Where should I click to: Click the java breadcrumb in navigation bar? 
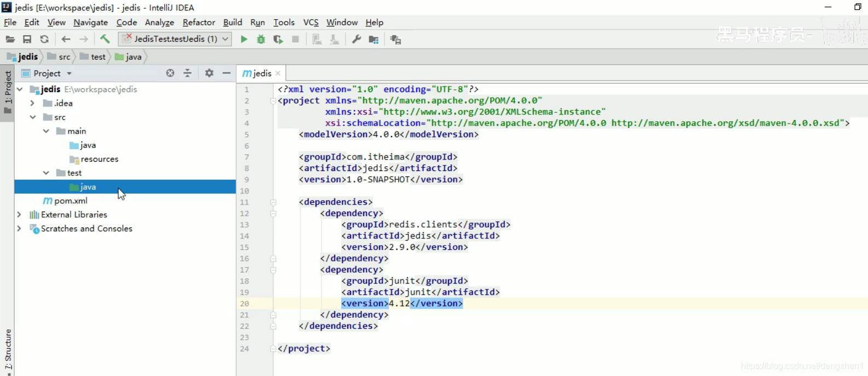(129, 57)
